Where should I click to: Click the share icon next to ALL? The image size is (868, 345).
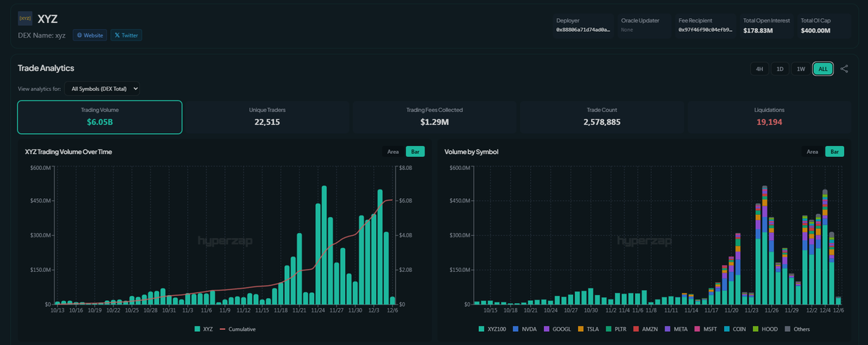(x=844, y=69)
